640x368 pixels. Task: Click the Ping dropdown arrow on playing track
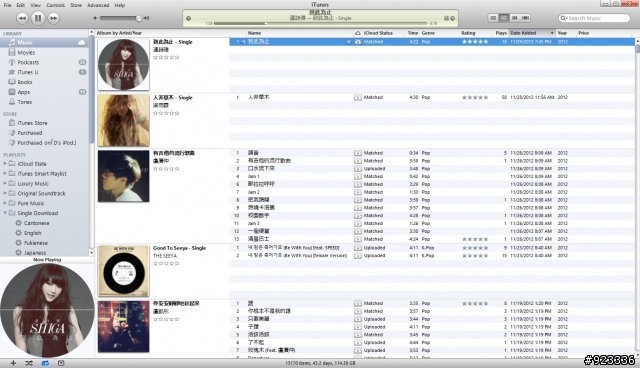(349, 42)
